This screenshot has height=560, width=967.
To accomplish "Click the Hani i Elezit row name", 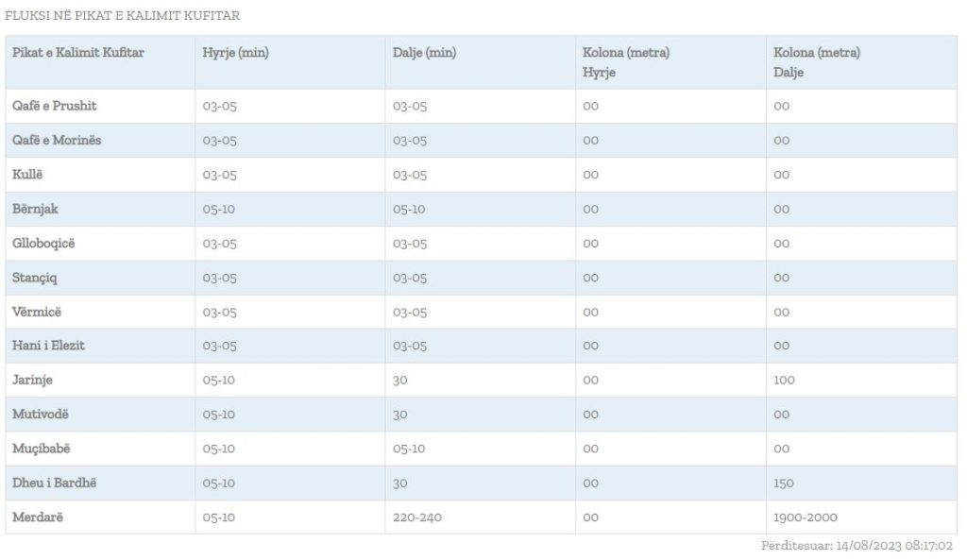I will (48, 346).
